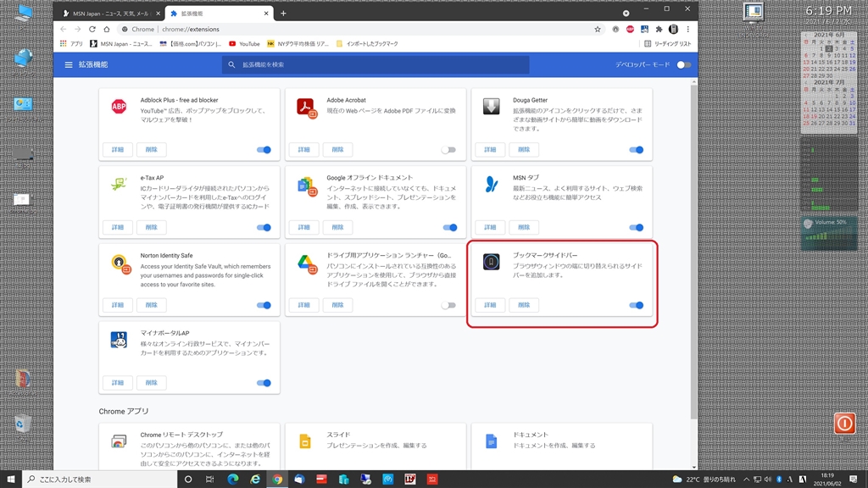868x488 pixels.
Task: Open Task View on the taskbar
Action: click(209, 480)
